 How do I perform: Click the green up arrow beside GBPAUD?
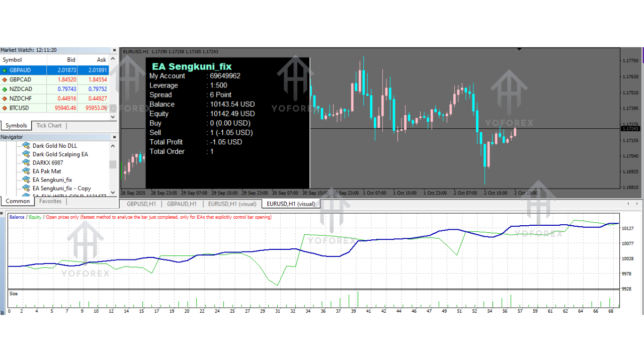point(5,70)
